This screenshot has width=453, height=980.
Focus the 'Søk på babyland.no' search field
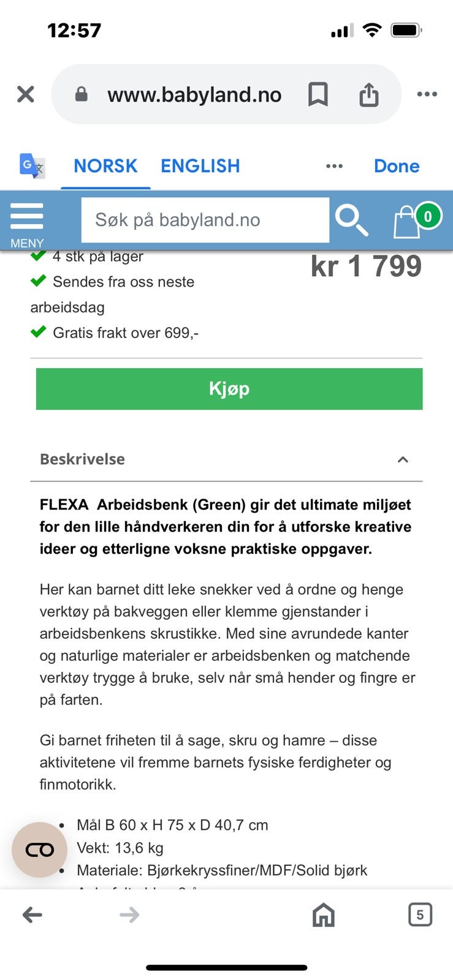(205, 220)
